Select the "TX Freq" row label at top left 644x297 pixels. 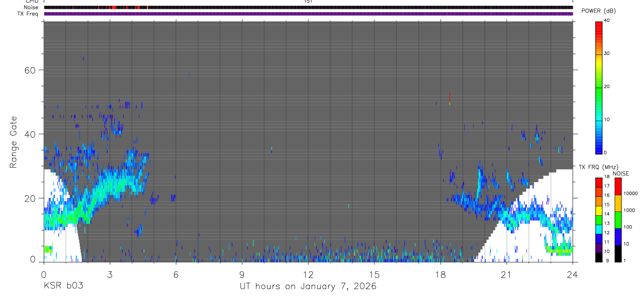coord(28,14)
